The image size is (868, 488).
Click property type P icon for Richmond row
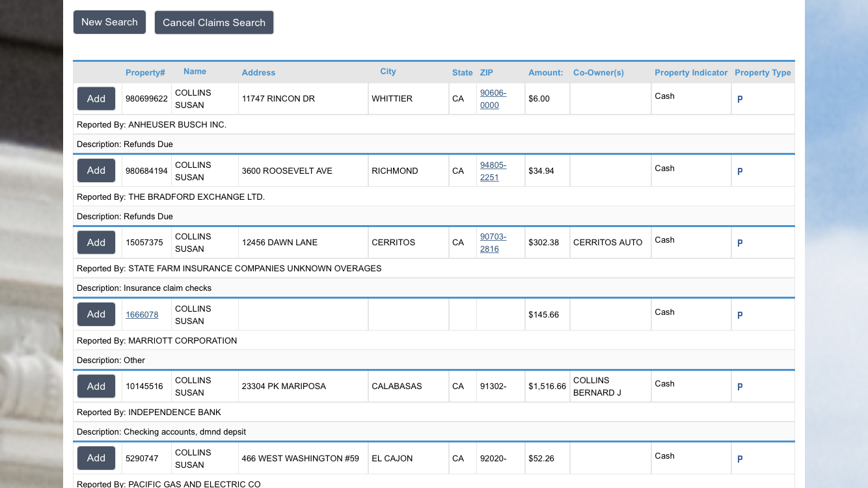tap(740, 172)
